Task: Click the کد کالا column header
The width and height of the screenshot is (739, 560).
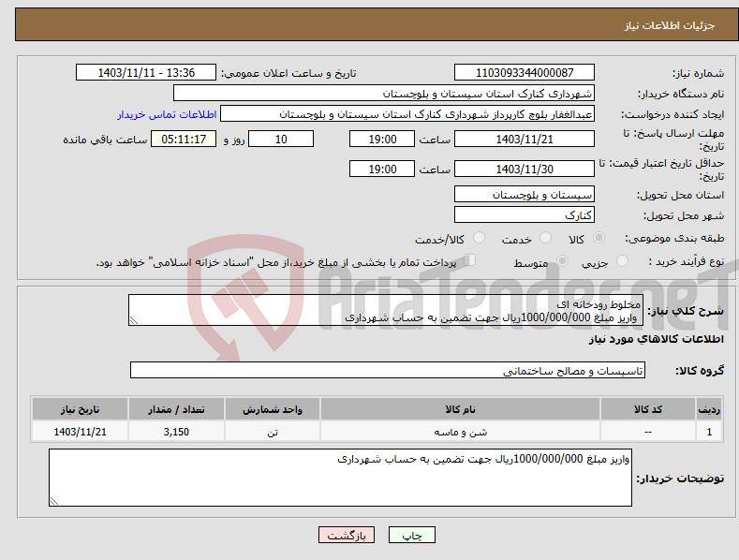Action: tap(648, 409)
